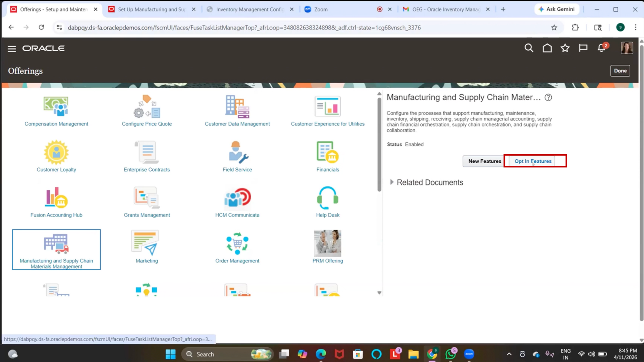Screen dimensions: 644x362
Task: Select Customer Experience for Utilities icon
Action: [328, 106]
